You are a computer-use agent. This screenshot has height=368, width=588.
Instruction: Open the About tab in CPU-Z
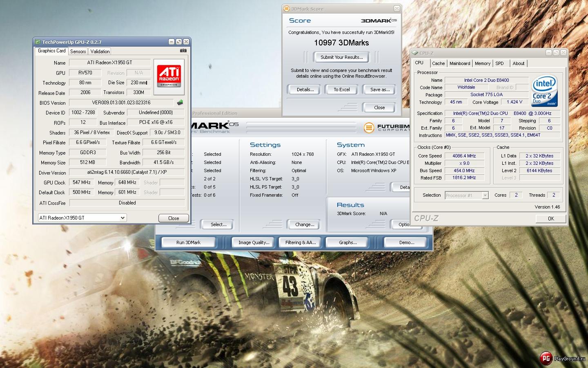tap(519, 63)
